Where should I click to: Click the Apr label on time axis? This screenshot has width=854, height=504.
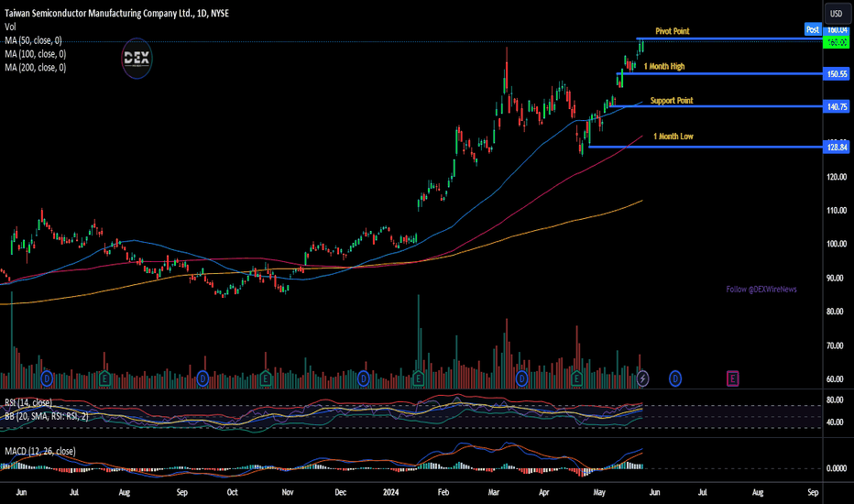(x=543, y=492)
